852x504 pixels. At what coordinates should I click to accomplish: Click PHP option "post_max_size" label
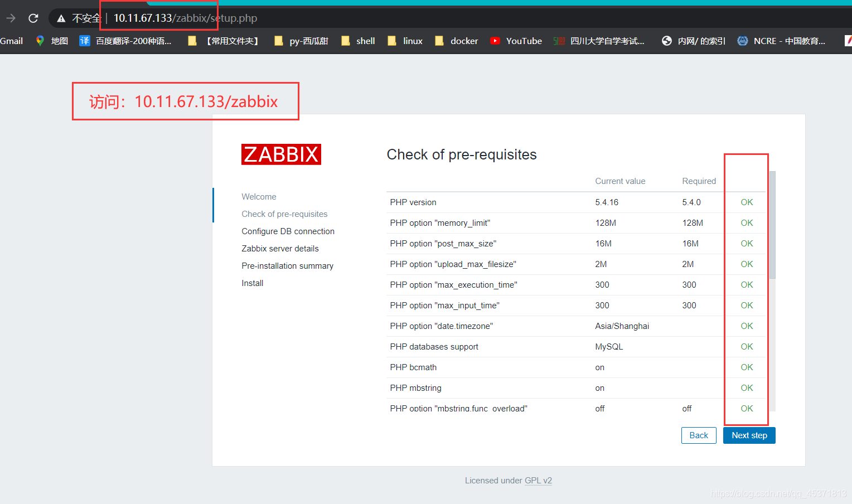coord(443,244)
